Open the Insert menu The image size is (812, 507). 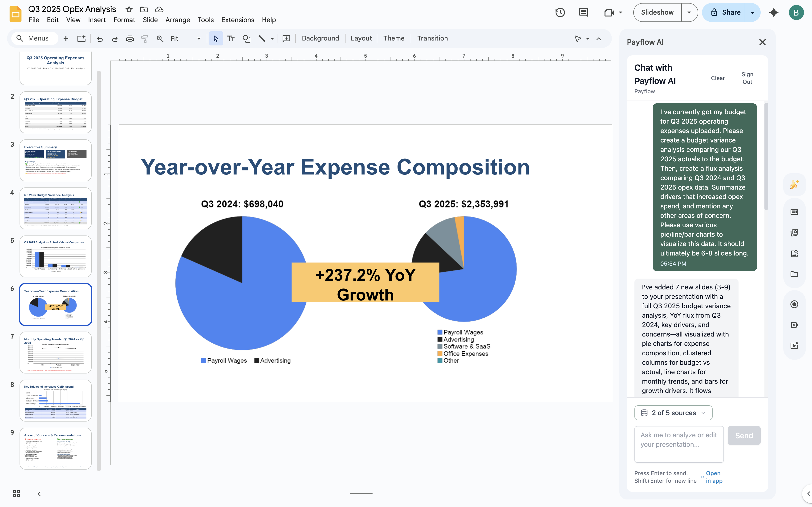point(97,20)
